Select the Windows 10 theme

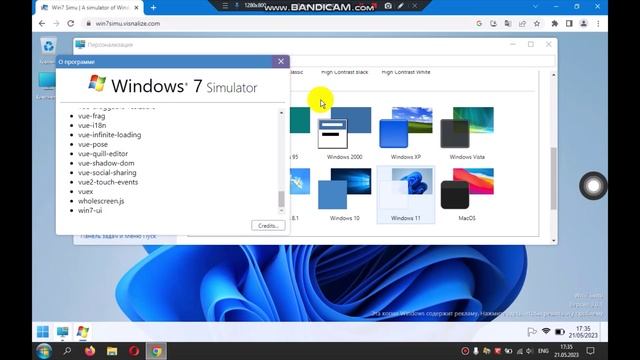[344, 195]
